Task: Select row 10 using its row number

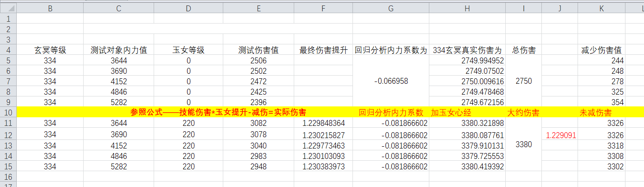Action: tap(8, 112)
